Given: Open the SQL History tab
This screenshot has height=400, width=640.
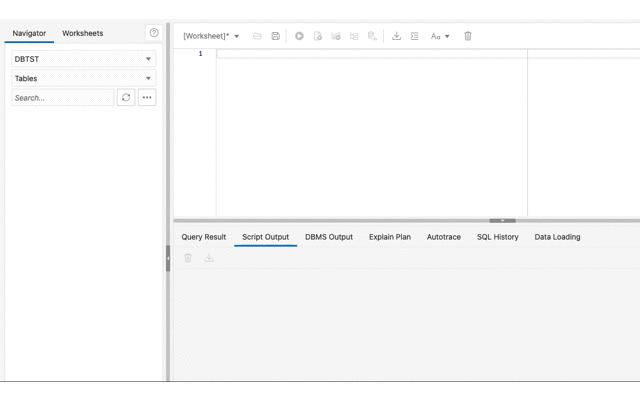Looking at the screenshot, I should click(x=497, y=237).
